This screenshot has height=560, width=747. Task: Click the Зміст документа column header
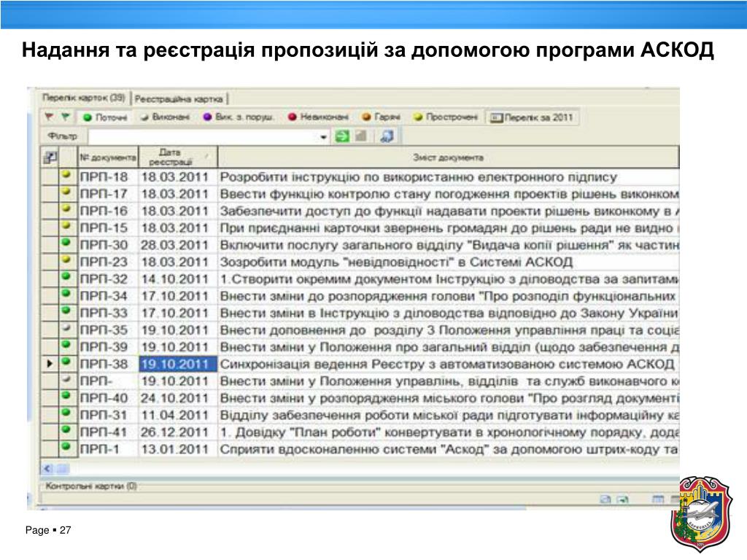pyautogui.click(x=449, y=157)
